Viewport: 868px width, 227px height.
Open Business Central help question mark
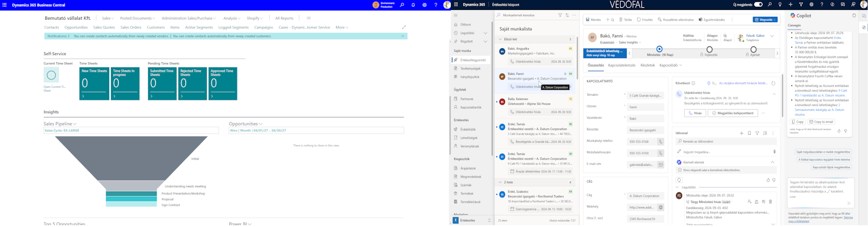[x=436, y=5]
